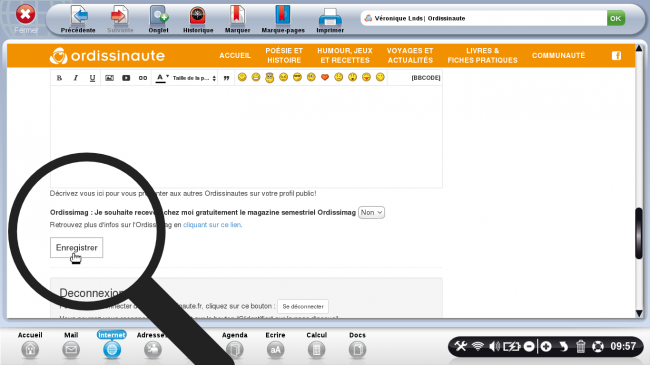Zoom out with the minus icon
This screenshot has width=650, height=365.
529,346
